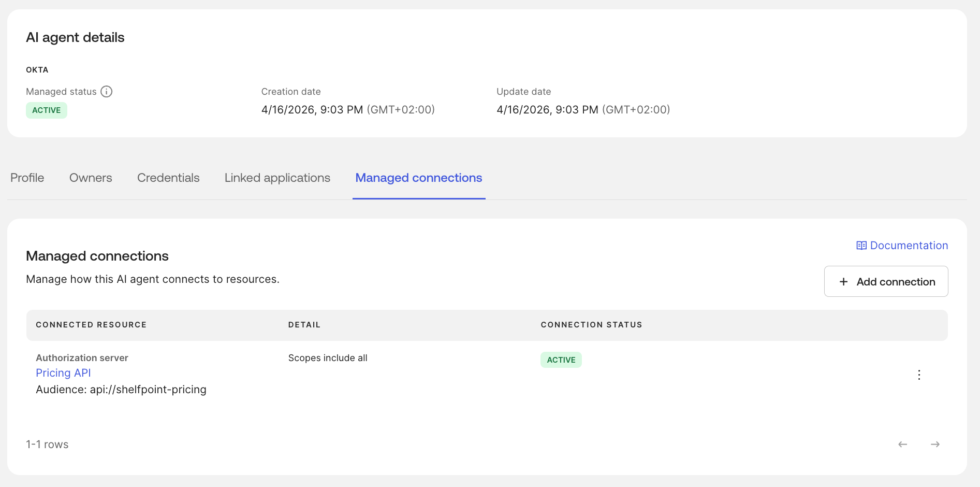Go to the next page of connections
The height and width of the screenshot is (487, 980).
click(x=935, y=444)
